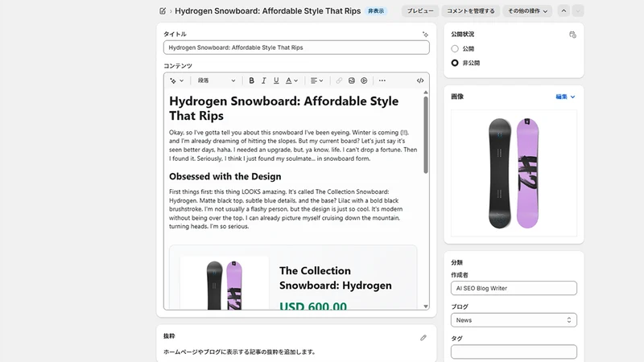Click the insert video icon
644x362 pixels.
point(364,81)
